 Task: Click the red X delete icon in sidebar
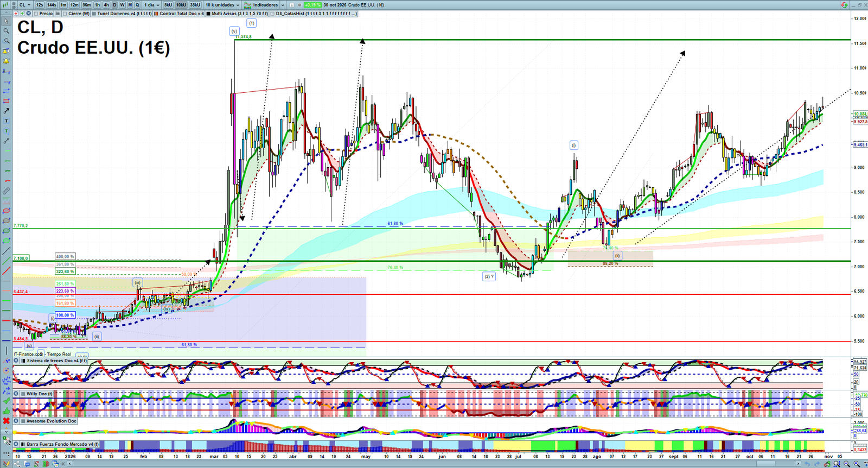pos(6,421)
